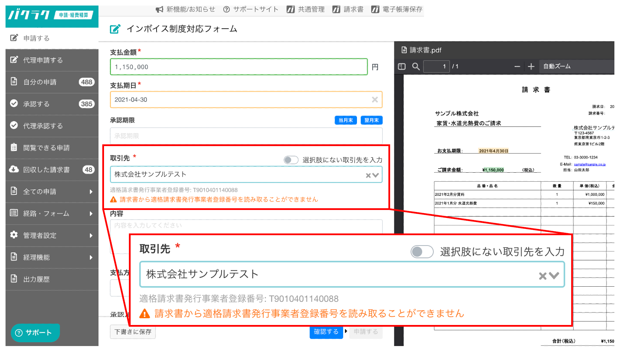
Task: Focus the 内容 text area
Action: pyautogui.click(x=246, y=226)
